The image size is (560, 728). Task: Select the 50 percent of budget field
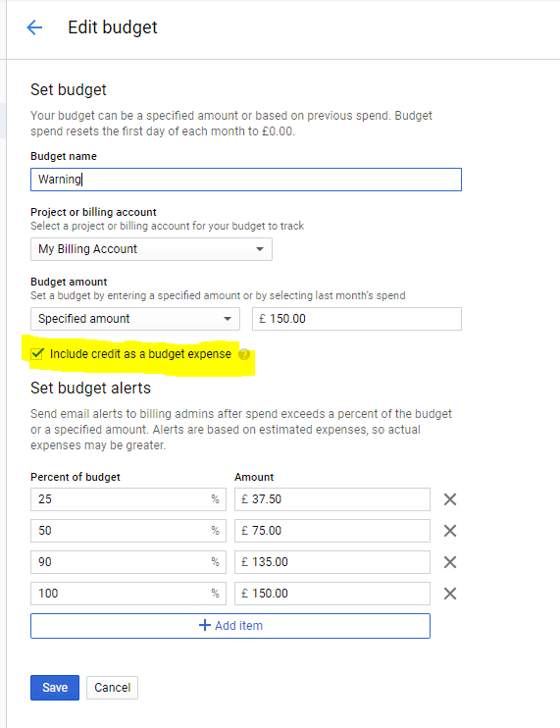pos(128,531)
